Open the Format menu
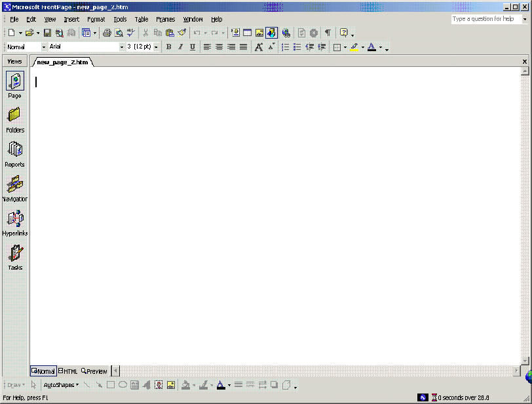Image resolution: width=532 pixels, height=404 pixels. [96, 20]
